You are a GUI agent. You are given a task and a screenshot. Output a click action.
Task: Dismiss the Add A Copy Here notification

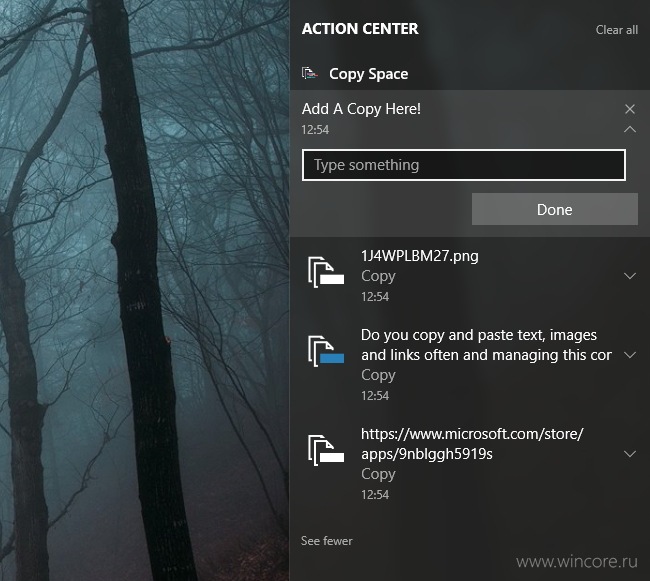point(630,109)
